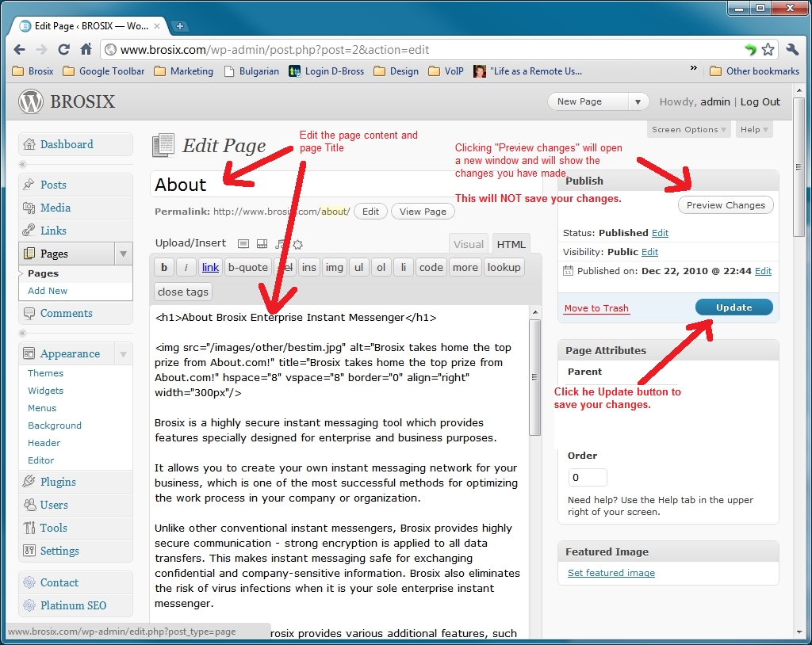Click the Preview Changes button
812x645 pixels.
(726, 205)
